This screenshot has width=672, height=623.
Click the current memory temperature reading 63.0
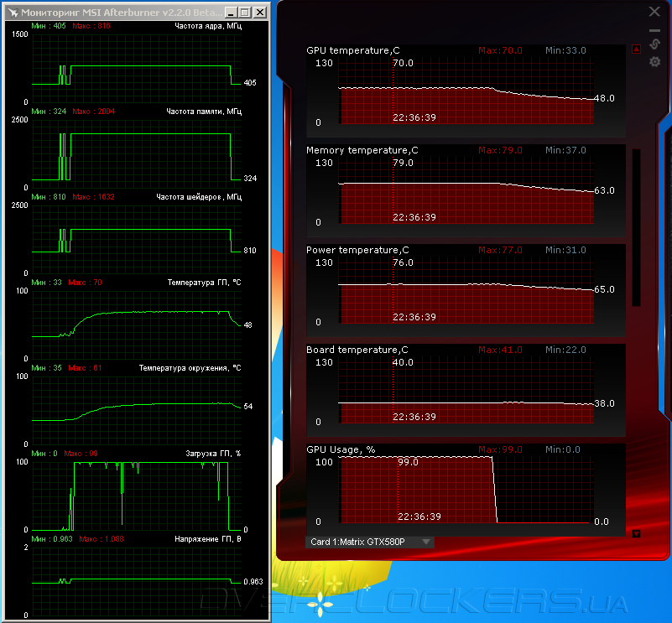click(x=604, y=190)
